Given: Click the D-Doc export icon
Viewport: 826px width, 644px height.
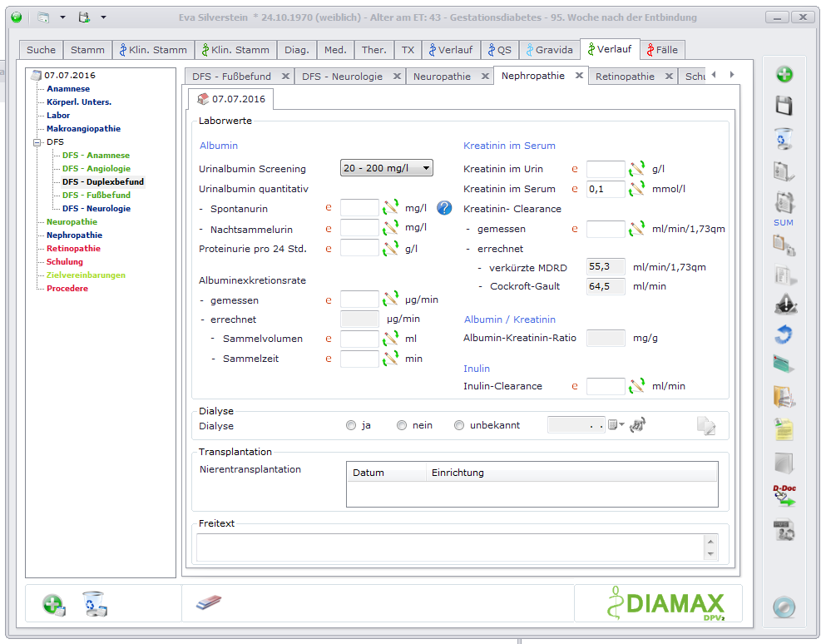Looking at the screenshot, I should pos(784,496).
